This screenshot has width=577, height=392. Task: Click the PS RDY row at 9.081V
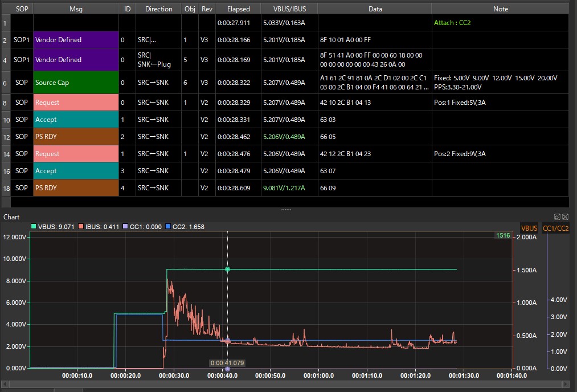(285, 187)
